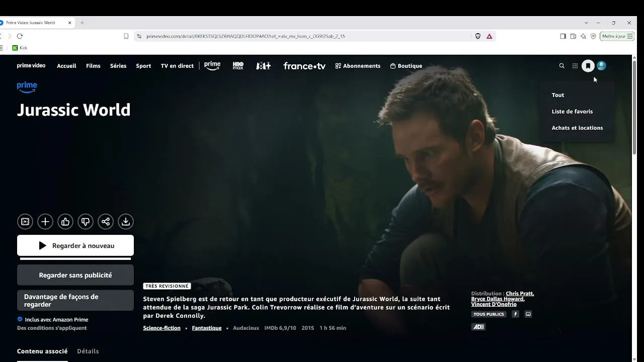Open the trailer (film clip) icon
Image resolution: width=644 pixels, height=362 pixels.
tap(25, 222)
